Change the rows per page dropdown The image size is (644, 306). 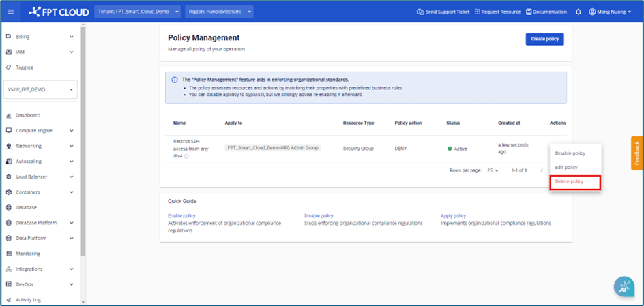pos(493,170)
